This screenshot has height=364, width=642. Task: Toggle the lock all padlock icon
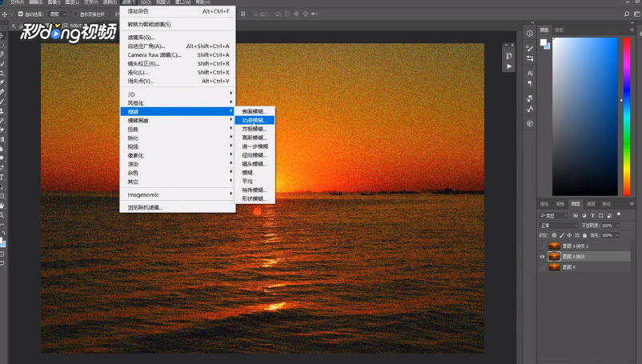(584, 235)
